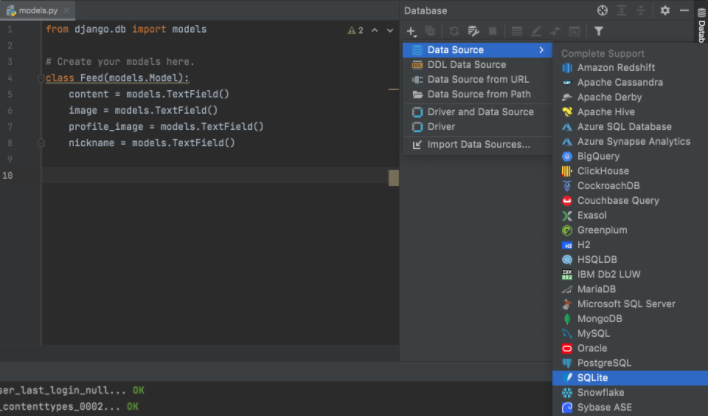This screenshot has height=416, width=708.
Task: Click the table view icon in Database toolbar
Action: [x=517, y=31]
